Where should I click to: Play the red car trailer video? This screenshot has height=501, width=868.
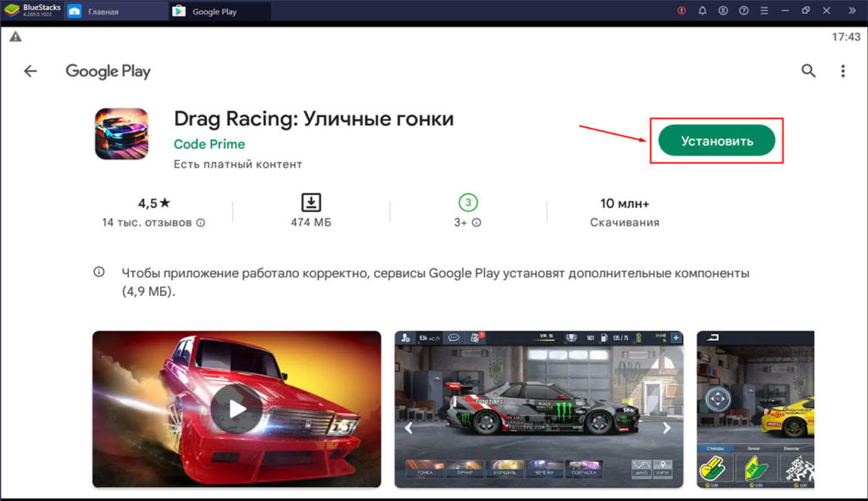point(237,409)
